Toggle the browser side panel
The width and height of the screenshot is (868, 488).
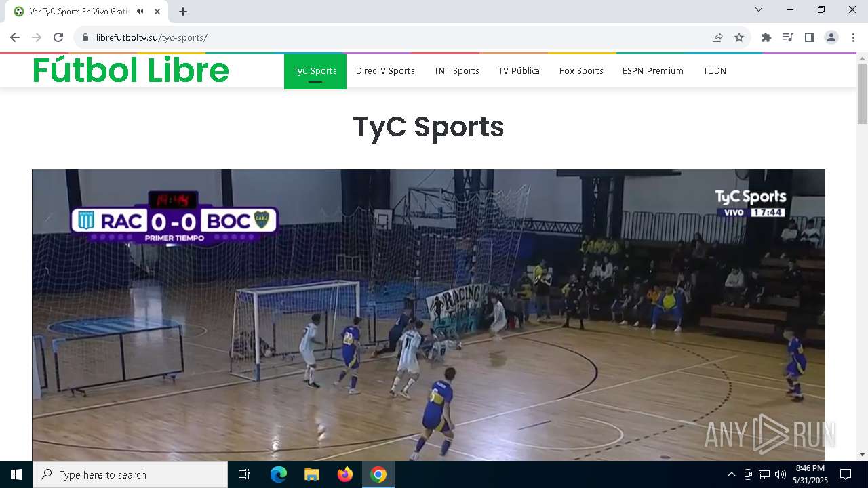tap(810, 37)
